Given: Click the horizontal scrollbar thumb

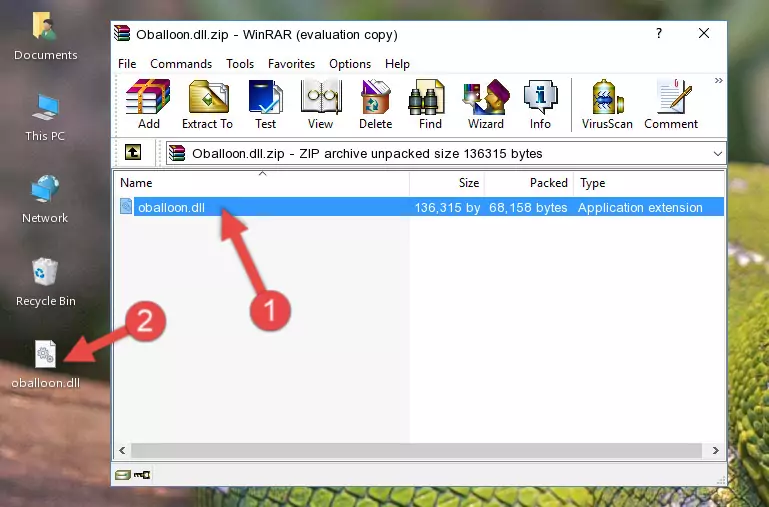Looking at the screenshot, I should (416, 450).
